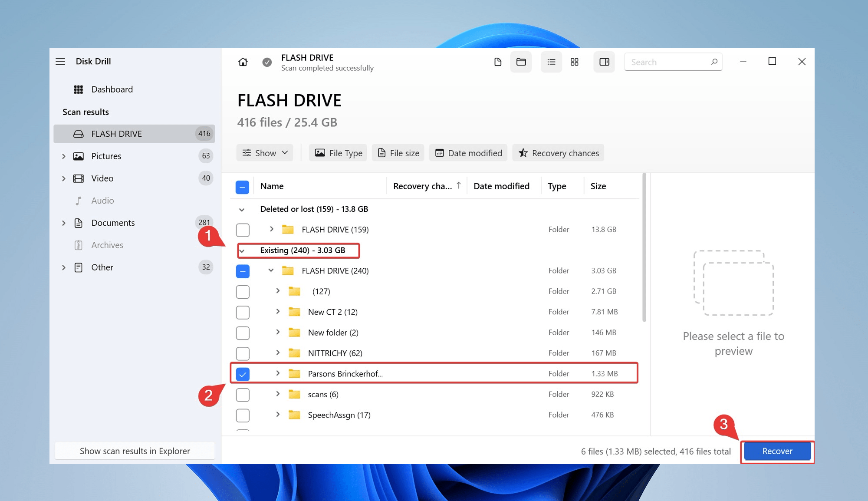868x501 pixels.
Task: Open the hamburger menu beside Disk Drill
Action: click(60, 62)
